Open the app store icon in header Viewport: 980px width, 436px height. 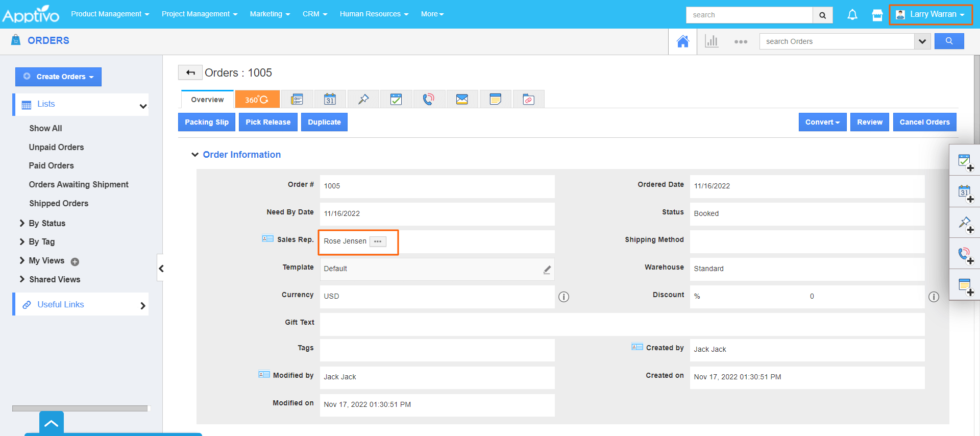click(877, 15)
